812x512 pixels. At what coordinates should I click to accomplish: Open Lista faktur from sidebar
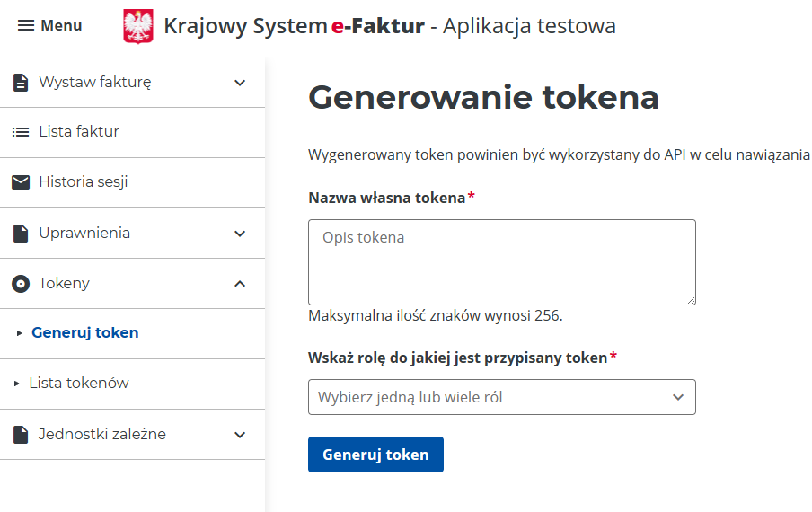click(x=79, y=132)
